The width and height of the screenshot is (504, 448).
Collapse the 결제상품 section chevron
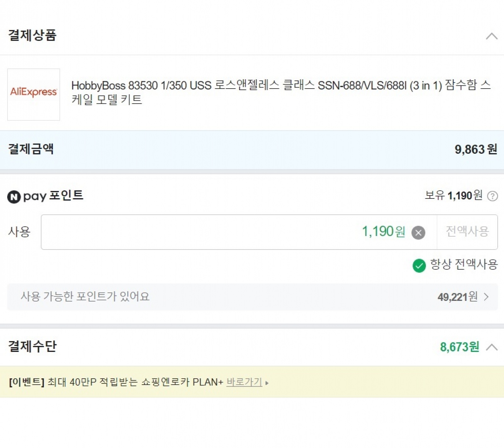tap(491, 36)
